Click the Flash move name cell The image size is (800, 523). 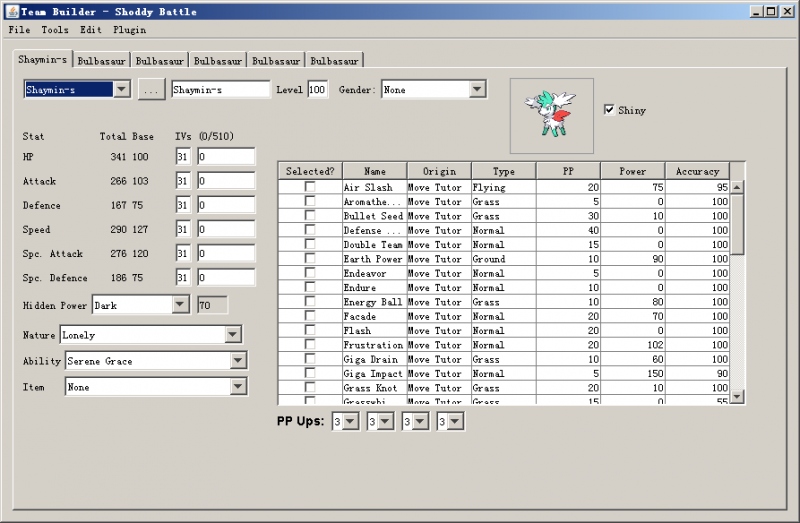tap(374, 331)
